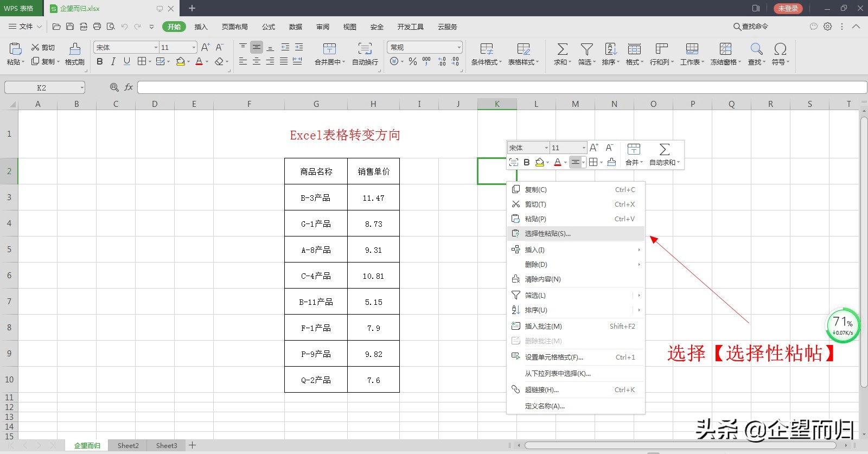Image resolution: width=868 pixels, height=454 pixels.
Task: Click the formula bar input field
Action: point(502,87)
